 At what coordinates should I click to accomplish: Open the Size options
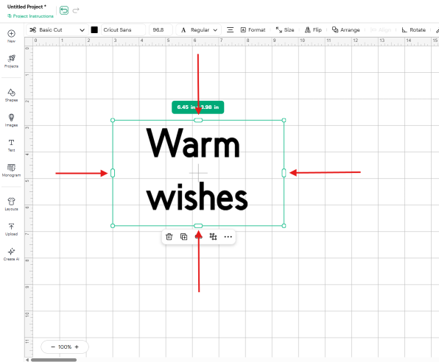coord(285,30)
